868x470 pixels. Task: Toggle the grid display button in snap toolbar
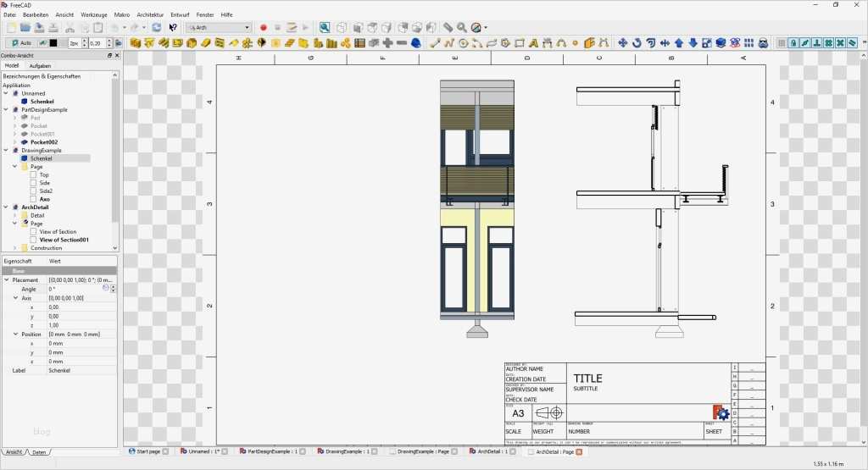(782, 43)
